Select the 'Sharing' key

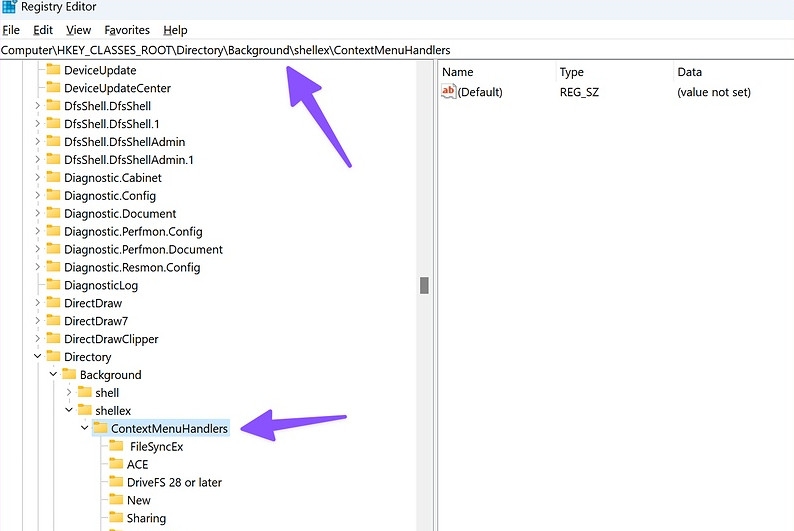click(x=146, y=518)
